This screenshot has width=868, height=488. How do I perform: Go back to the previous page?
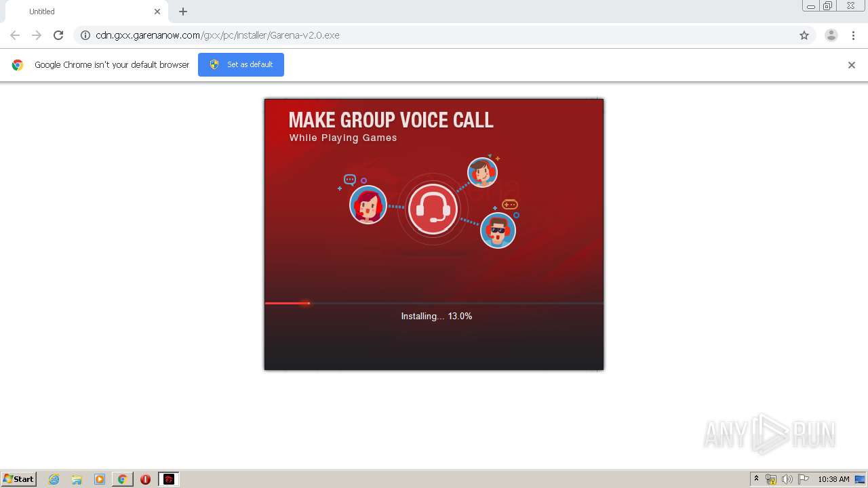coord(15,35)
